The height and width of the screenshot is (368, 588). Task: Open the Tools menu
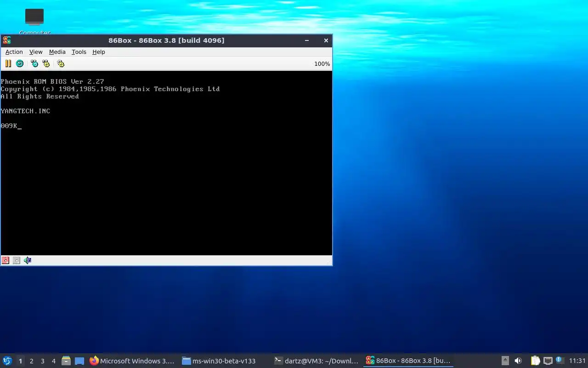[x=79, y=52]
